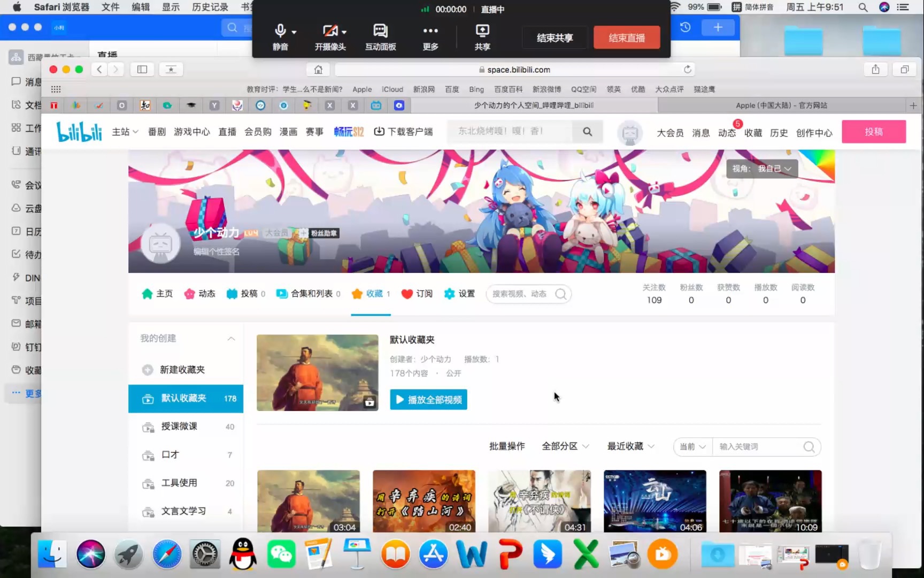The height and width of the screenshot is (578, 924).
Task: Open the 投稿 submissions tab
Action: pos(245,293)
